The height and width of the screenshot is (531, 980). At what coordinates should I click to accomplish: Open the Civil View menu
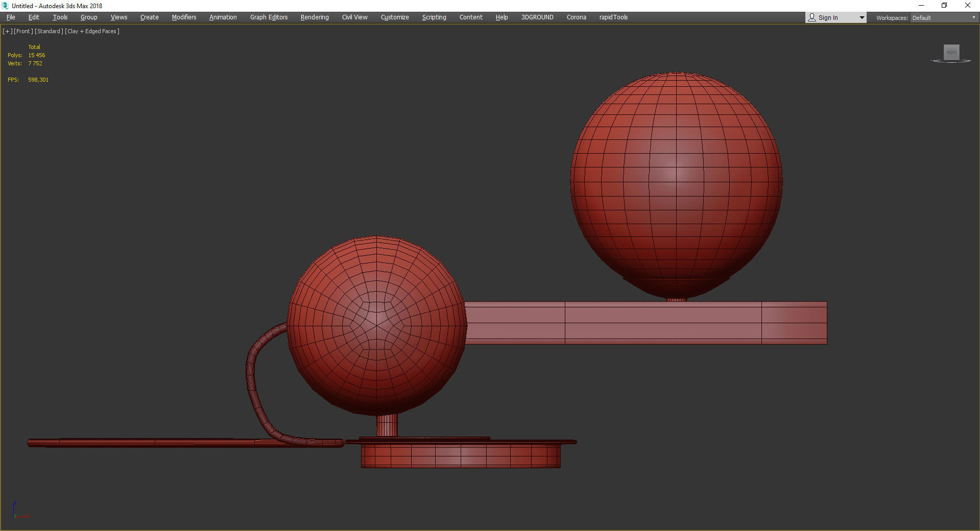click(355, 17)
